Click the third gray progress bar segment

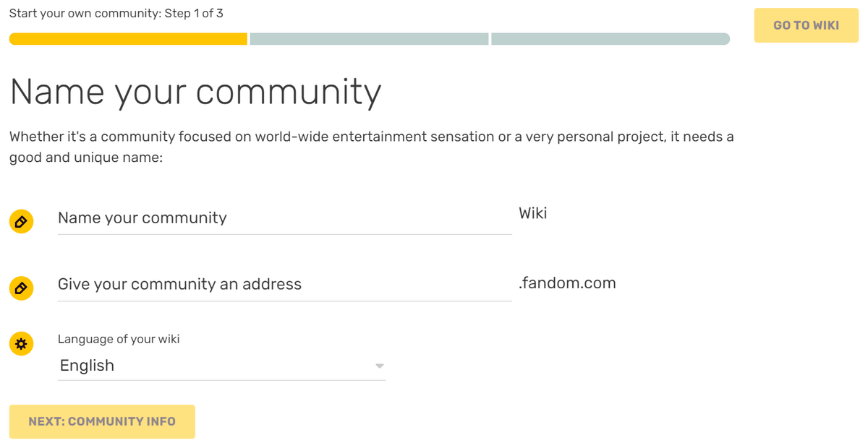(x=610, y=39)
